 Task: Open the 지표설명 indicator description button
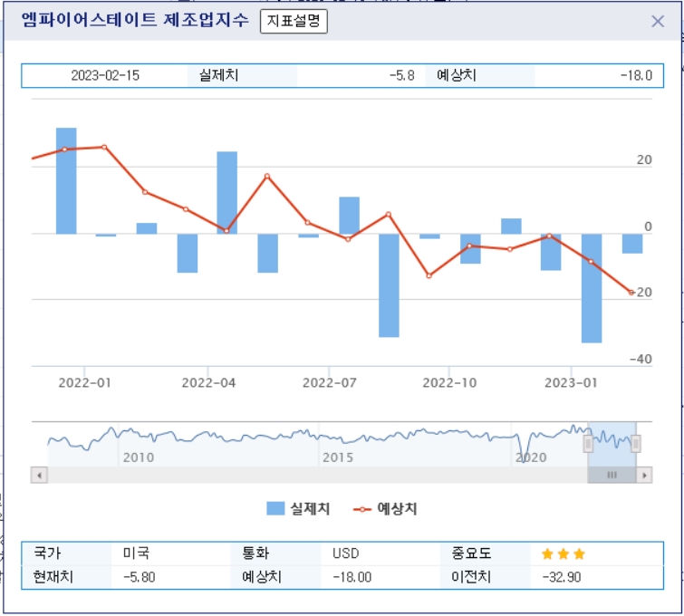294,21
